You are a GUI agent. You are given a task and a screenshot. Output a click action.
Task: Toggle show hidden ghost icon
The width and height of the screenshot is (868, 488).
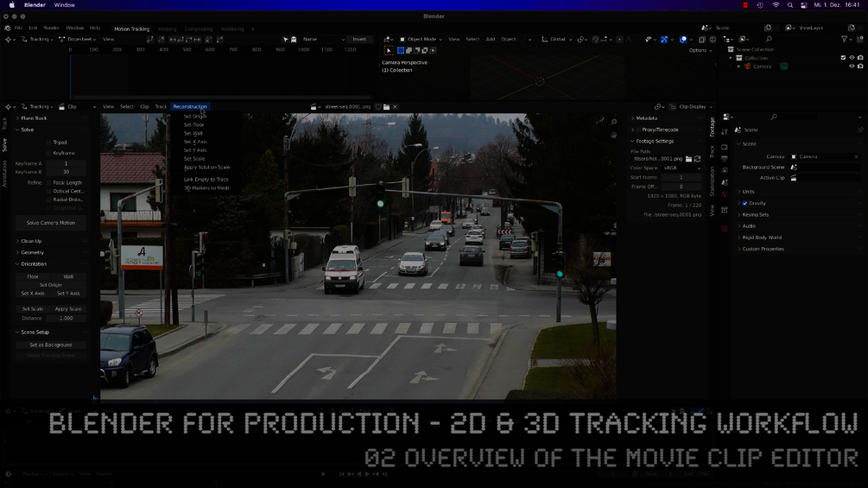pos(294,39)
